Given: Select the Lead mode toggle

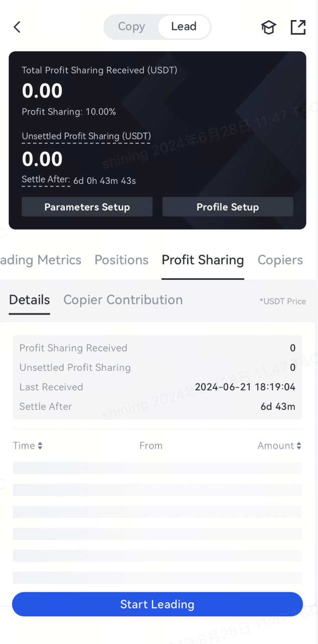Looking at the screenshot, I should [x=184, y=27].
